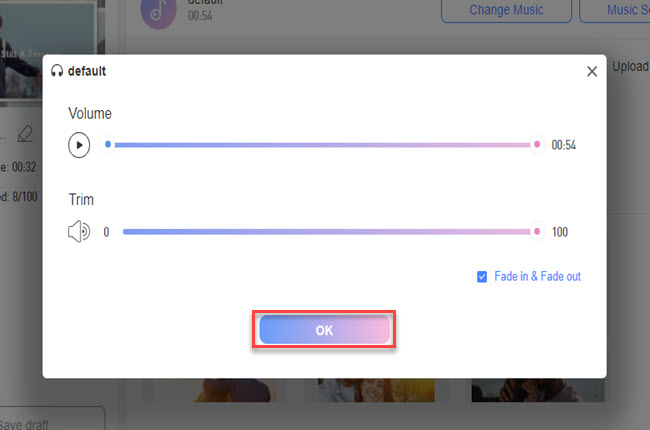Click the middle of the 0–100 slider track
The height and width of the screenshot is (430, 650).
click(327, 232)
